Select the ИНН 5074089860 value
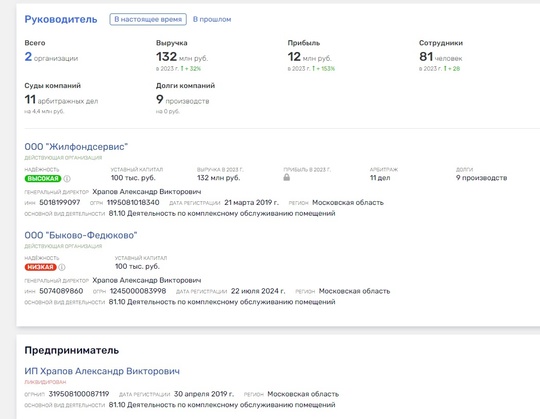 pos(61,291)
